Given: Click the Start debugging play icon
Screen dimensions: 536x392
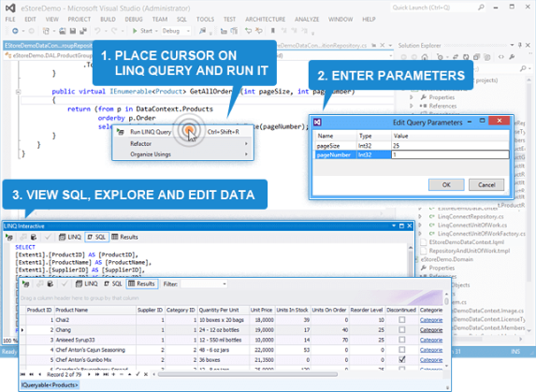Looking at the screenshot, I should click(135, 31).
